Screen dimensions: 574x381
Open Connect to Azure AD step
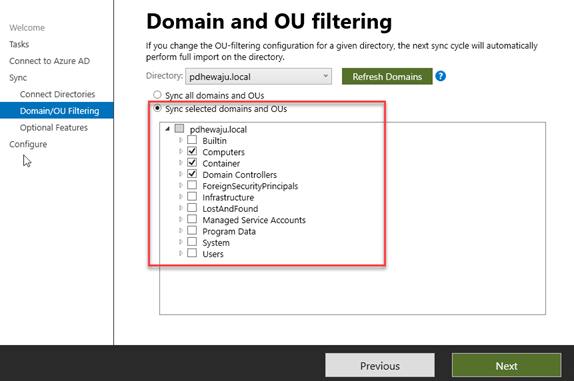click(49, 61)
